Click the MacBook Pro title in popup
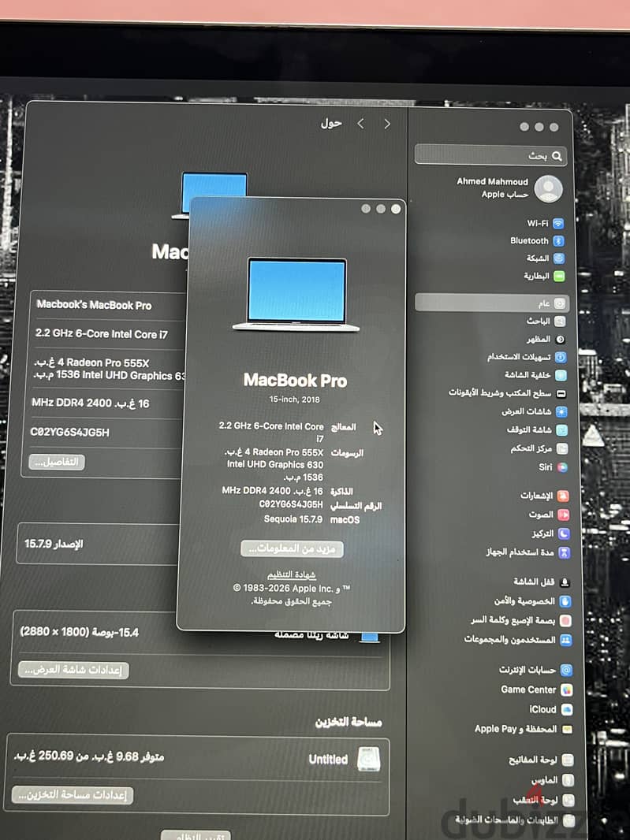The image size is (630, 840). [x=296, y=381]
